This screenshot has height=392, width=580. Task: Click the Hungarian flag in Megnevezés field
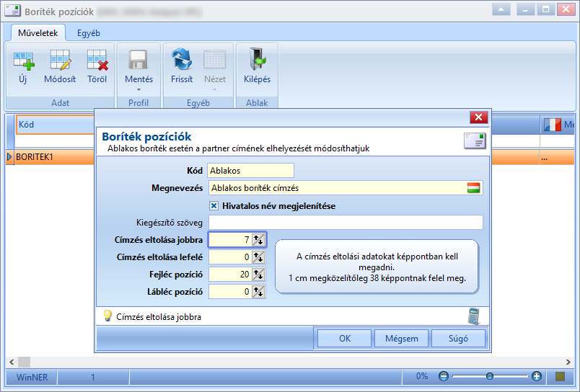473,187
